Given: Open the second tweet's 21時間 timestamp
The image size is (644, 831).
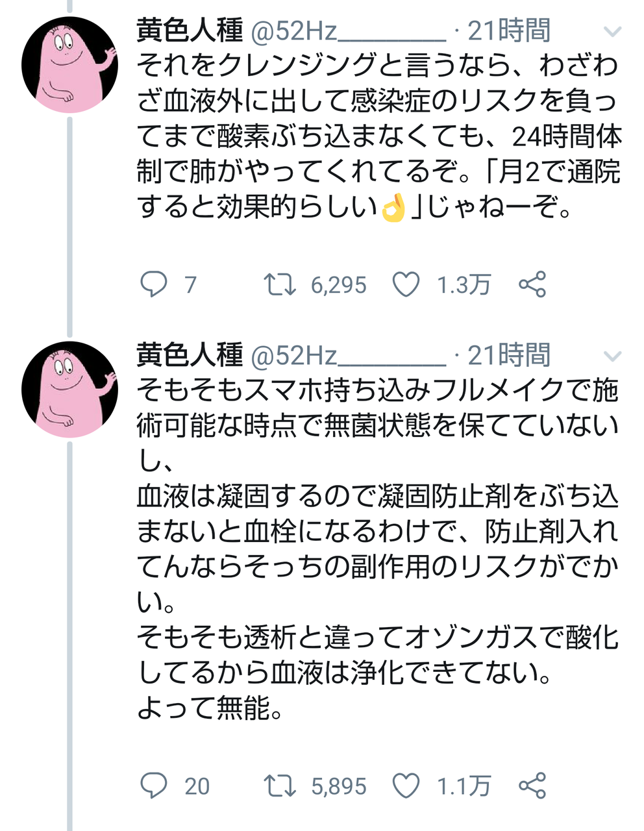Looking at the screenshot, I should coord(509,354).
